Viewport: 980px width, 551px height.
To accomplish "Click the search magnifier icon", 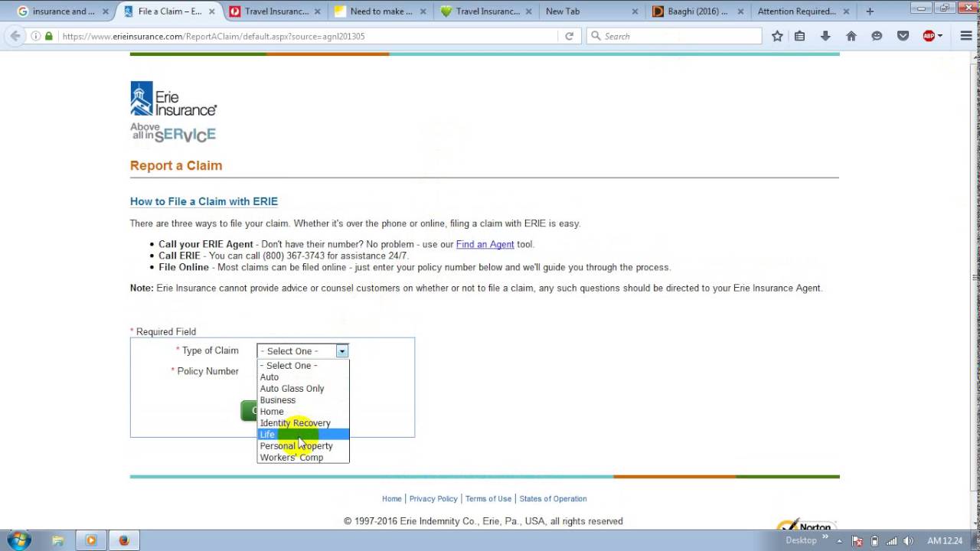I will tap(595, 36).
